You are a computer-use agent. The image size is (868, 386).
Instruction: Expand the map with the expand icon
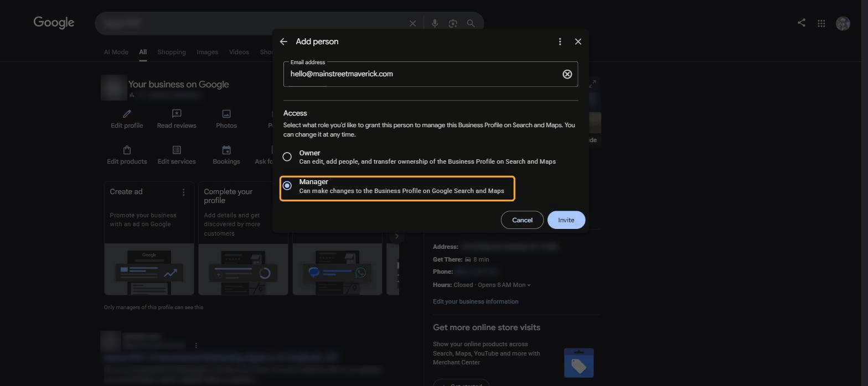592,84
